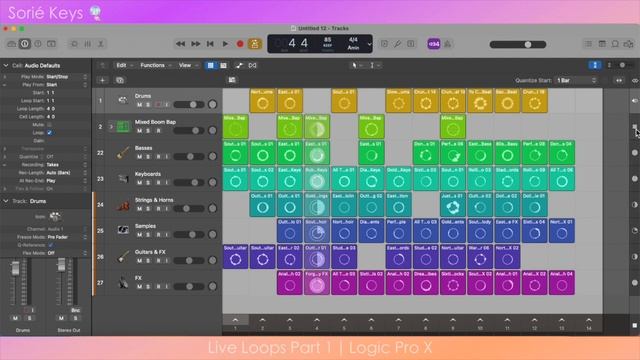
Task: Toggle the Inspector button in control bar
Action: 24,44
